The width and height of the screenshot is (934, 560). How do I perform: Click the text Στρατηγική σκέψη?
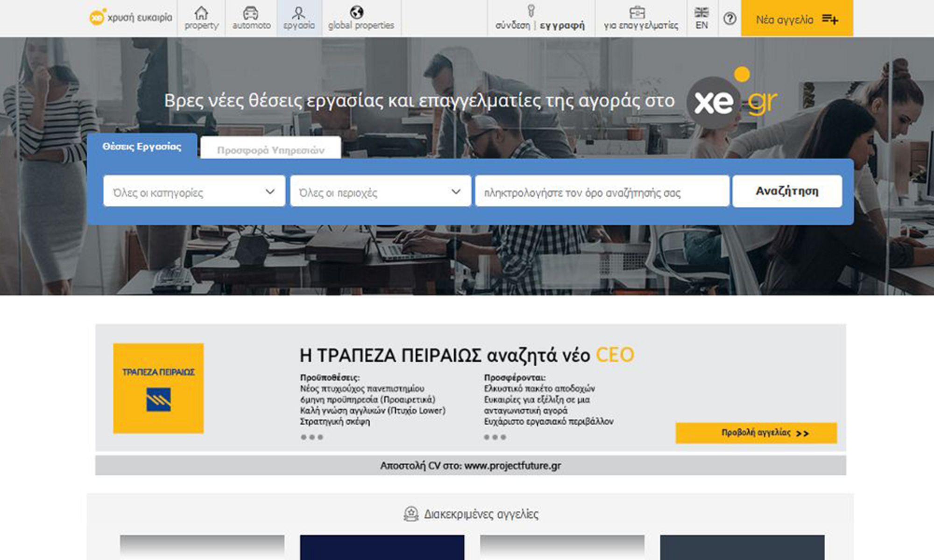[335, 421]
